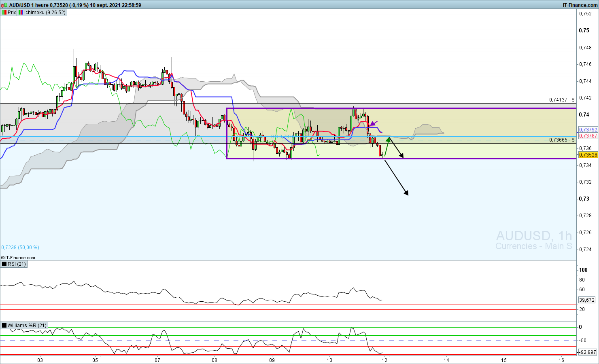
Task: Click the candlestick icon in the title bar
Action: click(4, 5)
